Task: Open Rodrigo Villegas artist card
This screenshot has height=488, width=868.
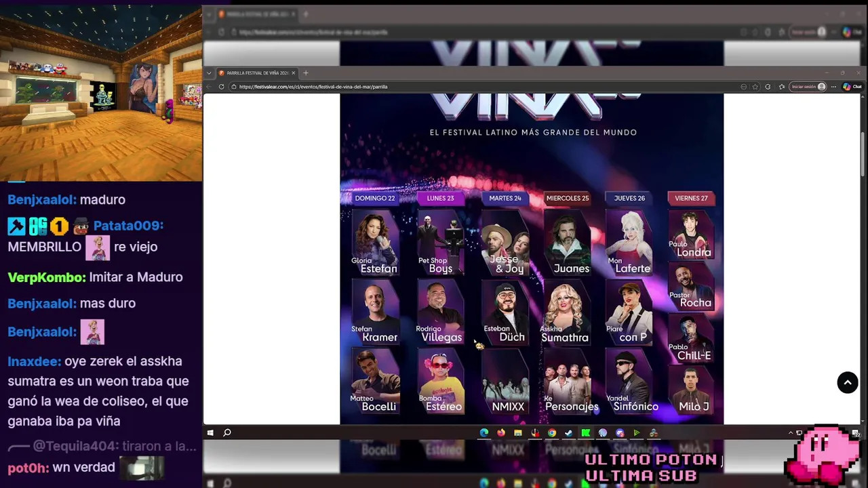Action: [x=441, y=312]
